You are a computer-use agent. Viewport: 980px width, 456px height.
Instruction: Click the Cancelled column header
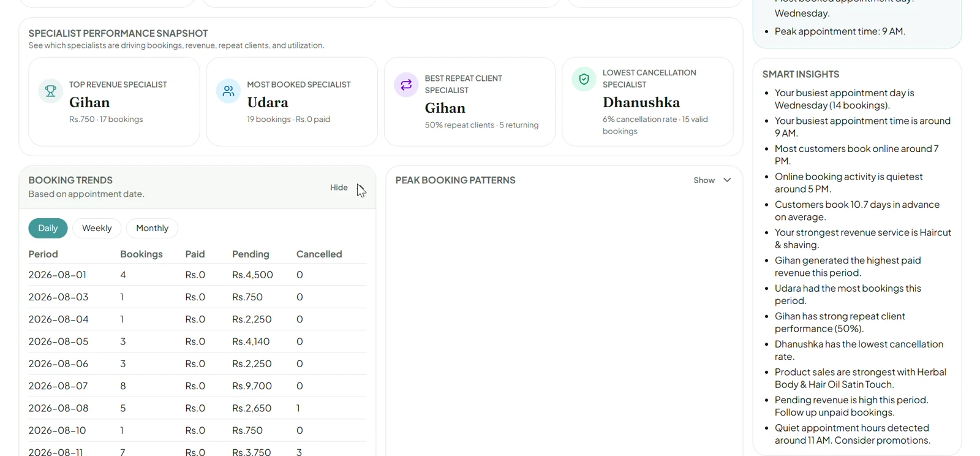(319, 254)
